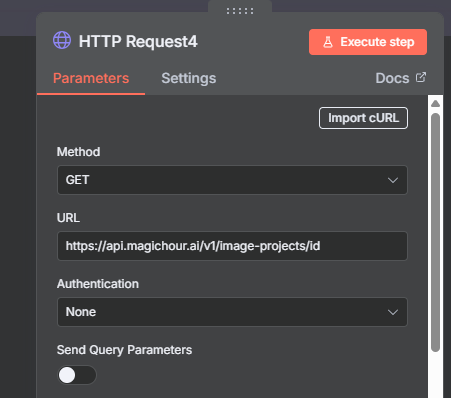This screenshot has height=398, width=451.
Task: Click the Execute step button
Action: click(368, 42)
